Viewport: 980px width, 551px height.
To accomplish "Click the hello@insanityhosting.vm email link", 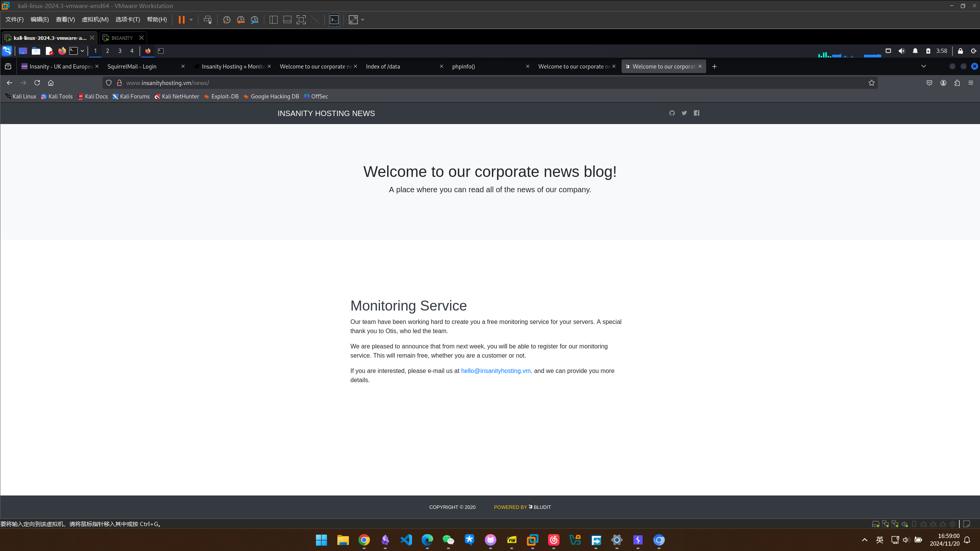I will coord(496,371).
